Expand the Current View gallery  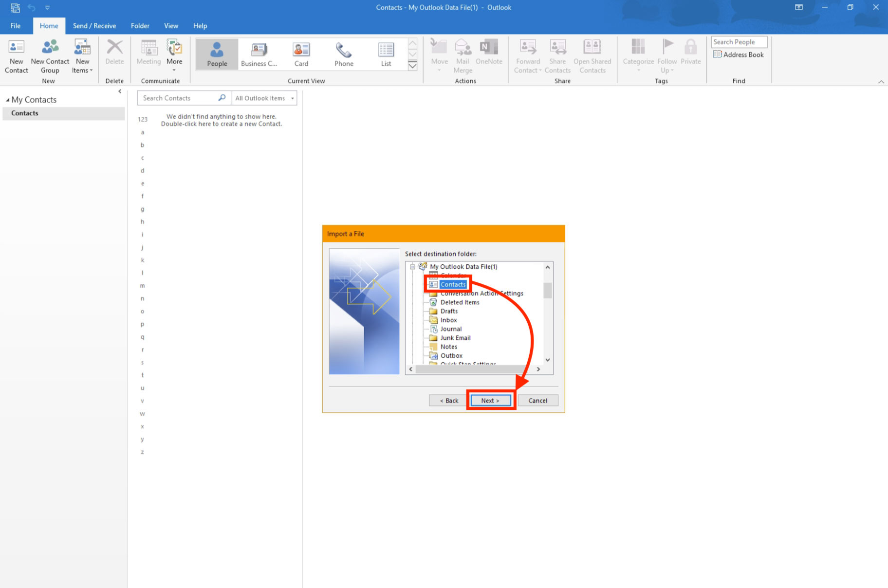(412, 66)
